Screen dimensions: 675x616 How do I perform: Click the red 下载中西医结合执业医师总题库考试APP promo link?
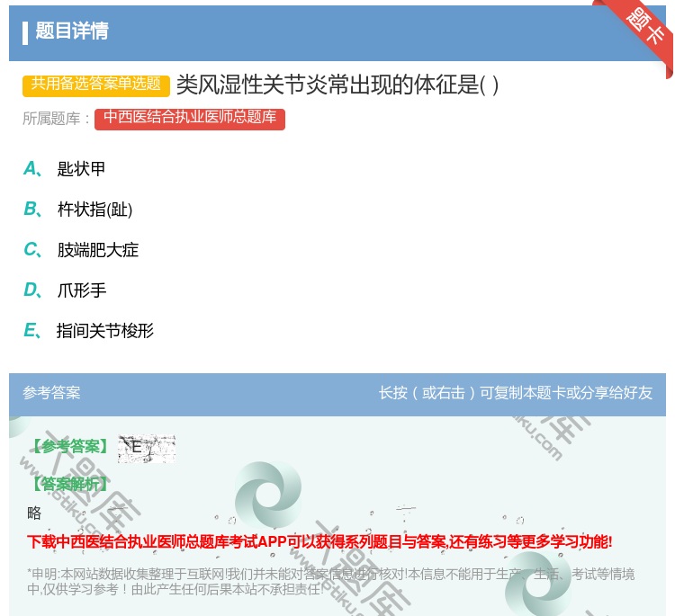tap(319, 541)
